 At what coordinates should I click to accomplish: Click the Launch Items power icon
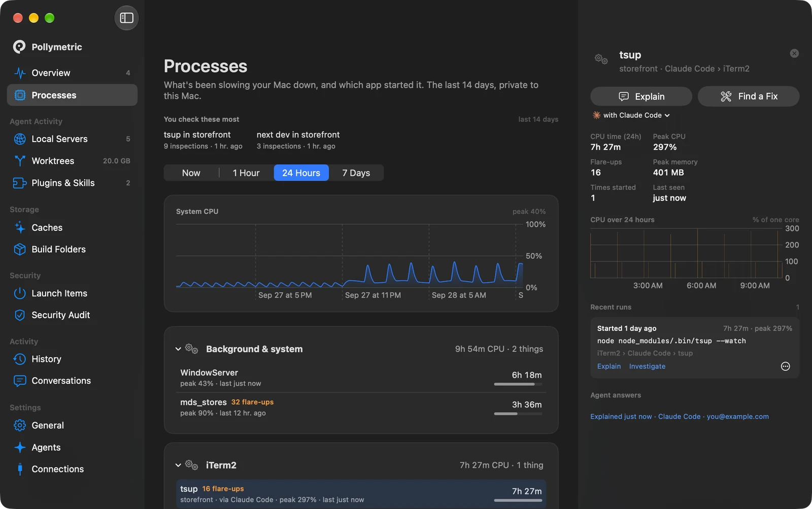[20, 293]
